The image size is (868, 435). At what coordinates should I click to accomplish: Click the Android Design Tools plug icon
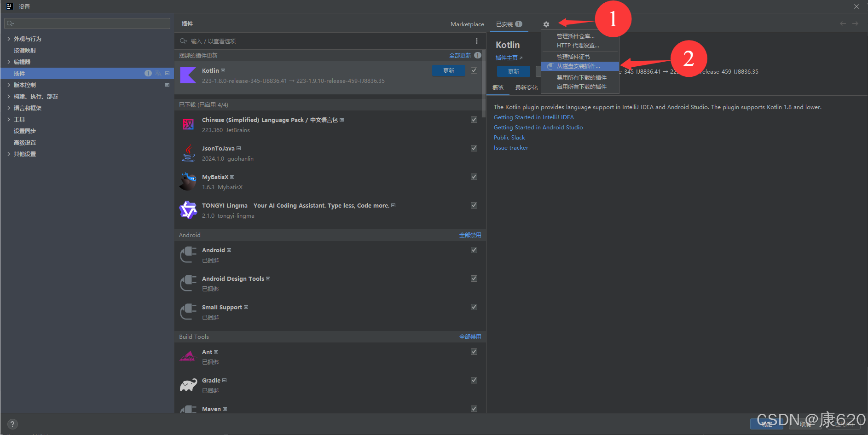coord(188,283)
